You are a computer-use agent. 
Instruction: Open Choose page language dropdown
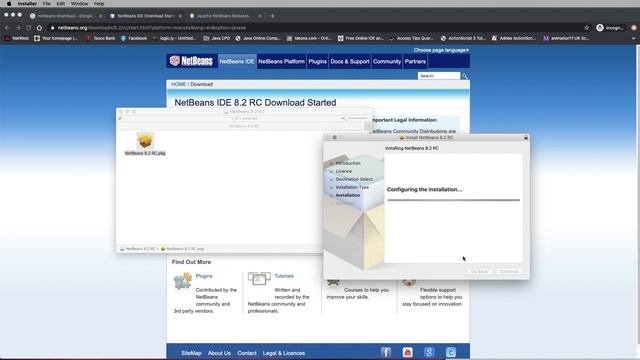point(441,50)
